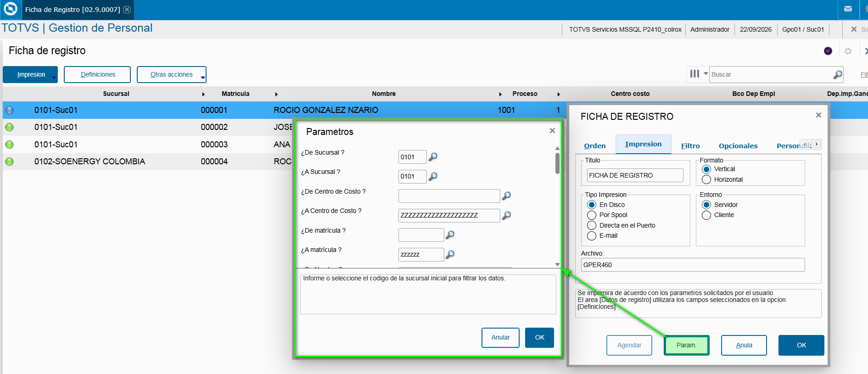The height and width of the screenshot is (374, 868).
Task: Expand the Impresion button dropdown
Action: click(x=54, y=78)
